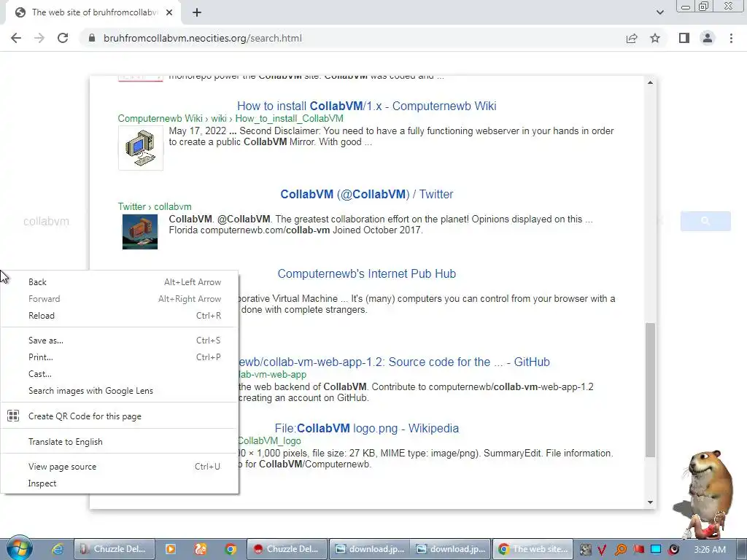Click the red V tray icon

[602, 550]
